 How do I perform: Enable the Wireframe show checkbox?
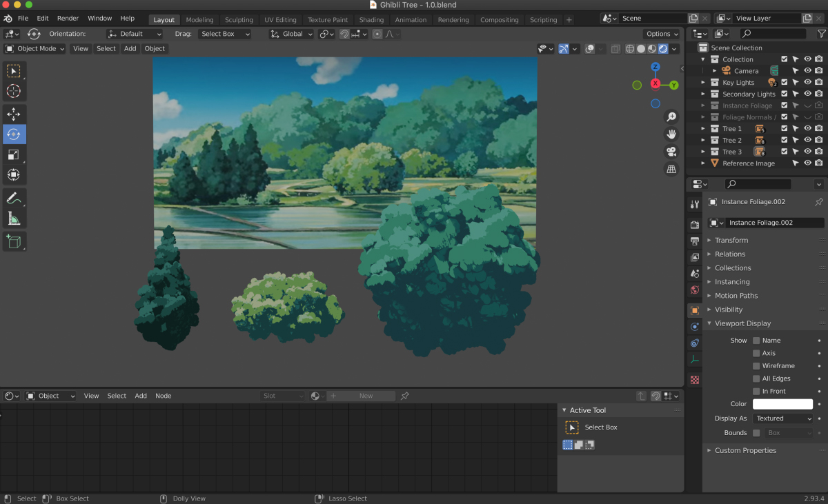(756, 366)
